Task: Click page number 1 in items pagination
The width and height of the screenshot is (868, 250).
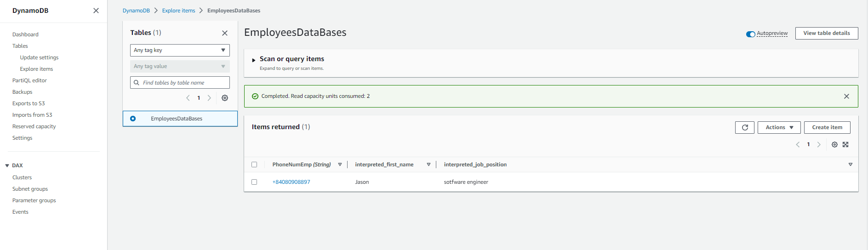Action: coord(808,144)
